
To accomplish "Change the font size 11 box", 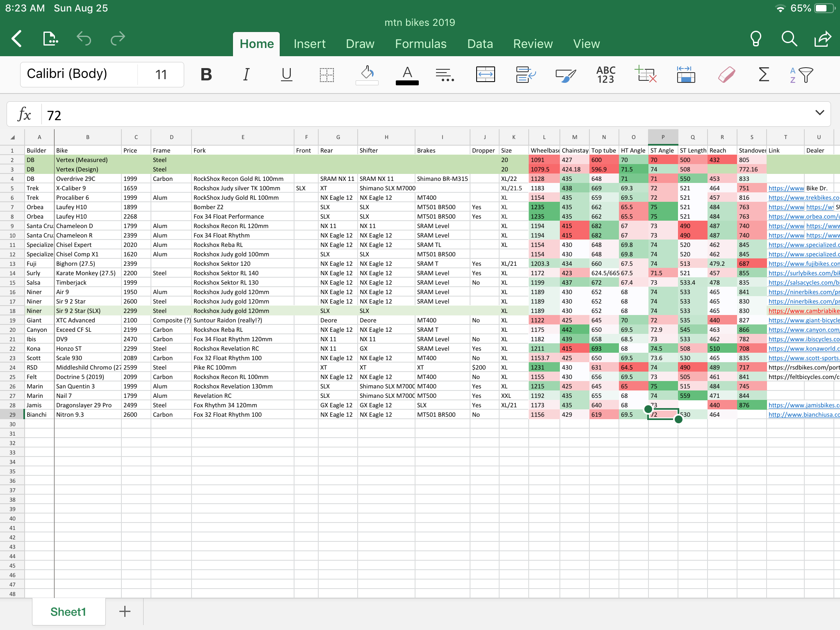I will (161, 74).
